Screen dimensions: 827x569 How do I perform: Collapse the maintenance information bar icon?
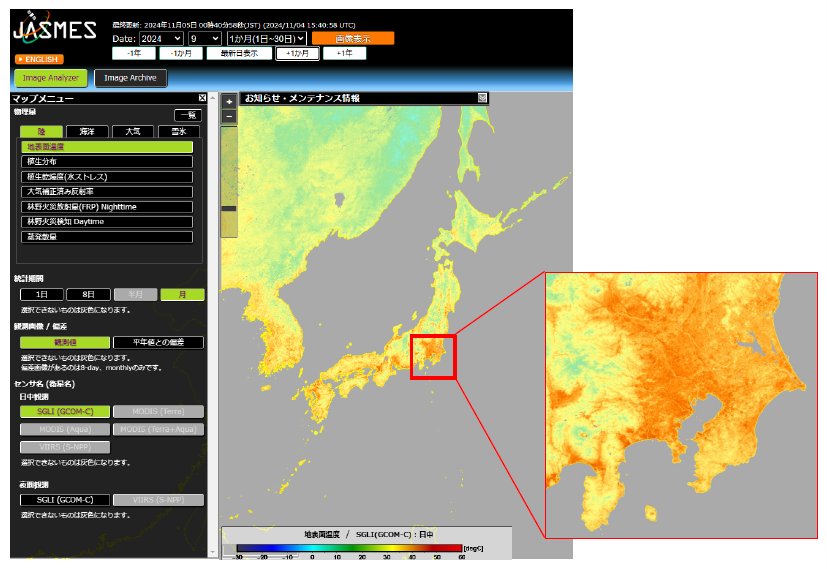tap(482, 98)
